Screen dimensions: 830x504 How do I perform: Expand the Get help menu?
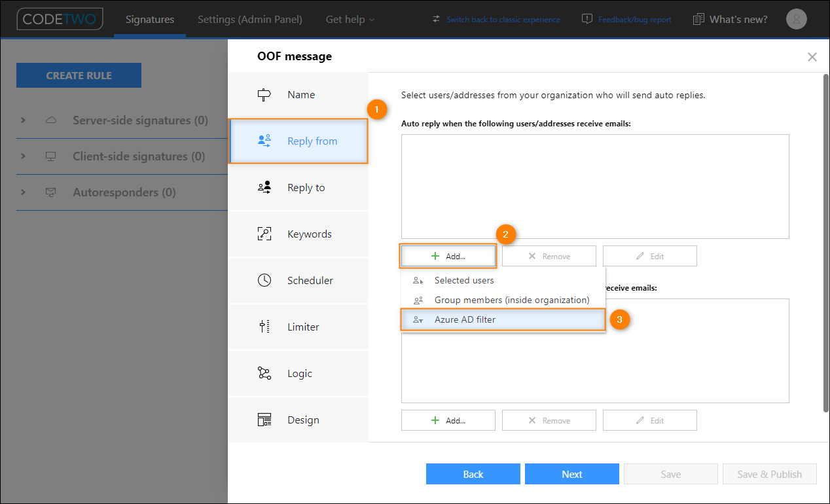(350, 19)
